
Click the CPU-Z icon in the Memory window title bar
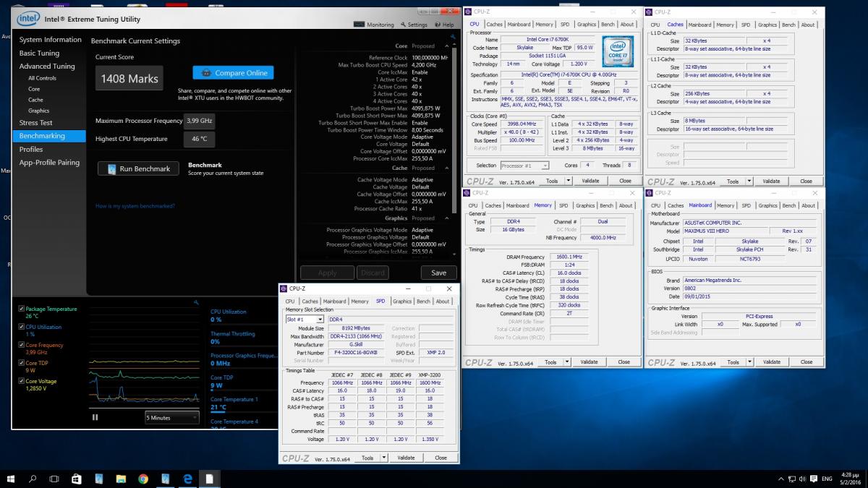click(x=467, y=193)
